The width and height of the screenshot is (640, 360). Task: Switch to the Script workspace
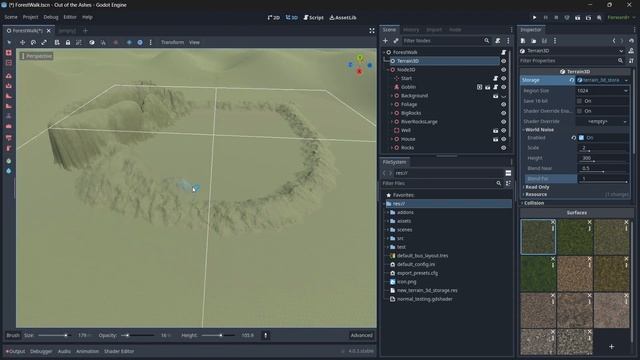coord(313,18)
